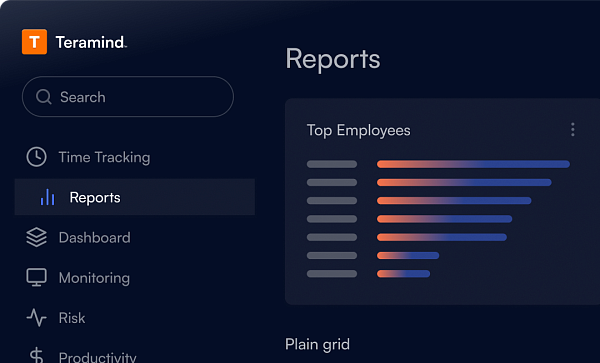This screenshot has width=600, height=363.
Task: Click the magnifying glass search icon
Action: pyautogui.click(x=44, y=97)
